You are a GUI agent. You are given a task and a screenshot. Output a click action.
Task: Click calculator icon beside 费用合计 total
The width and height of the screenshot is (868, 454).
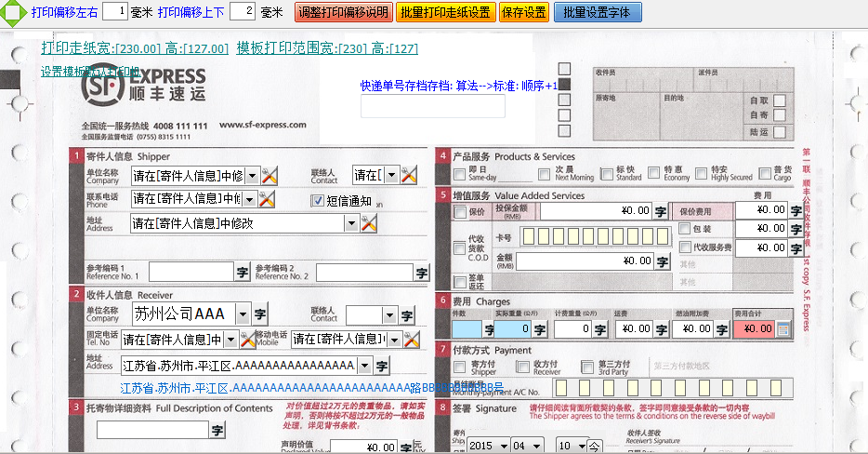(x=783, y=328)
